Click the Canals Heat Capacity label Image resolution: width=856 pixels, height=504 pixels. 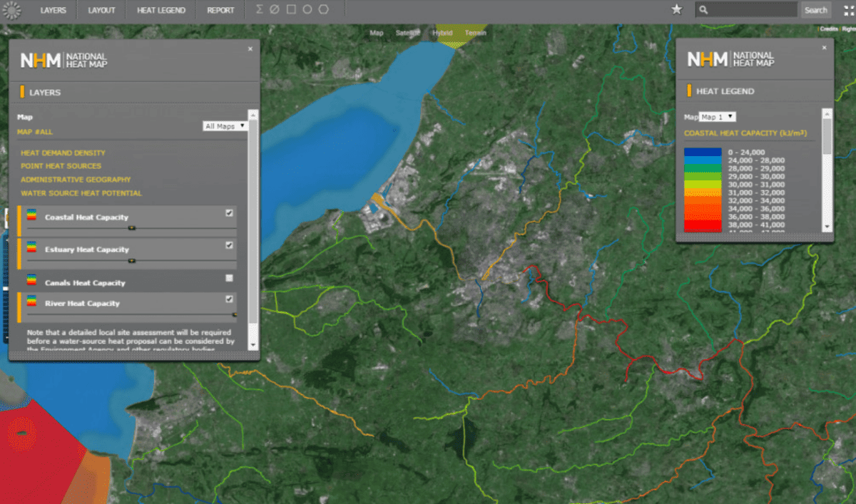(x=85, y=283)
